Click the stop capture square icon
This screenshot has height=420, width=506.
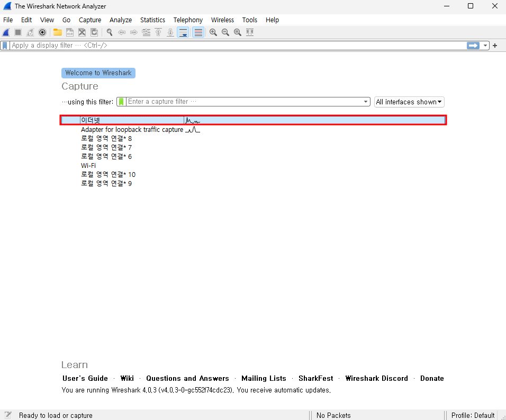click(18, 32)
